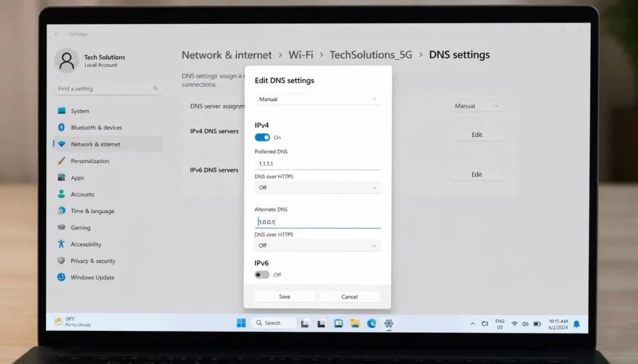Click the Accounts person icon

[x=62, y=194]
